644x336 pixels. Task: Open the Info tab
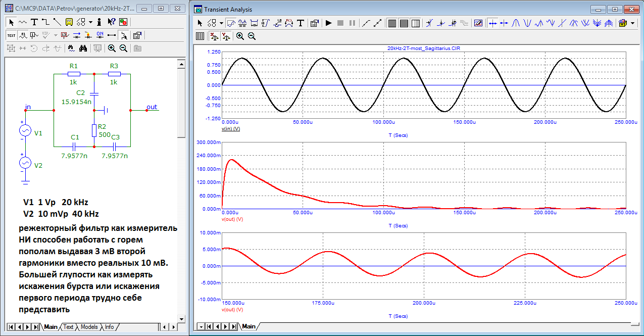tap(109, 327)
